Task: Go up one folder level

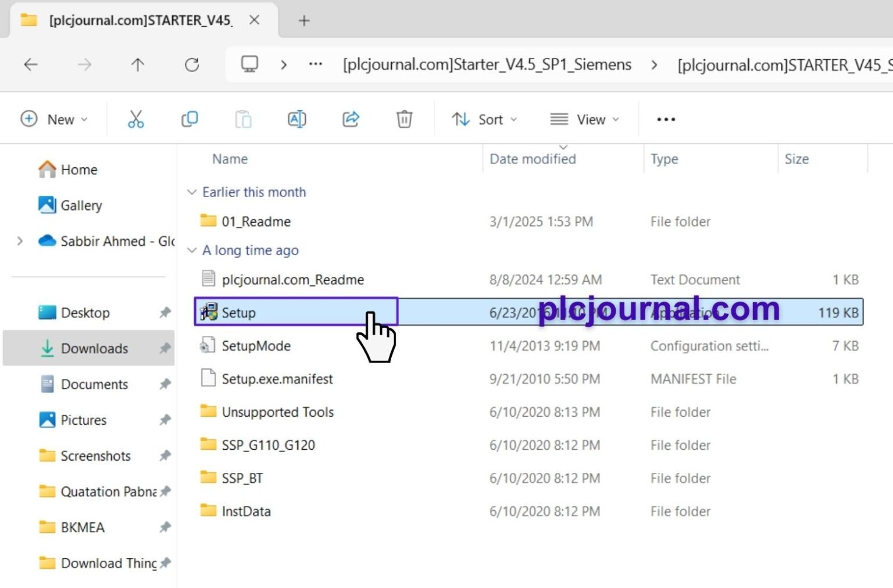Action: click(x=138, y=64)
